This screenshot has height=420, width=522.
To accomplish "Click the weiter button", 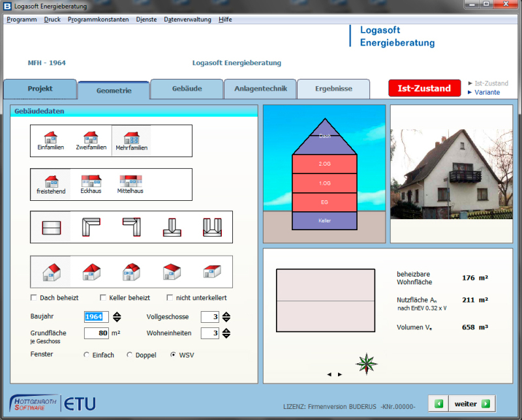I will [x=472, y=404].
